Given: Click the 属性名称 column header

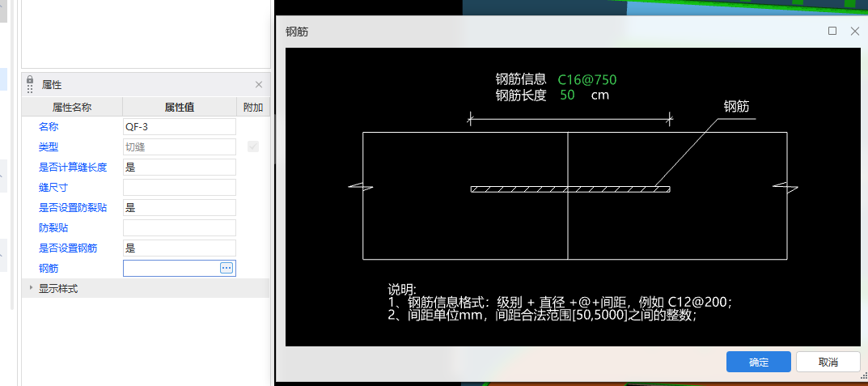Looking at the screenshot, I should (x=72, y=107).
